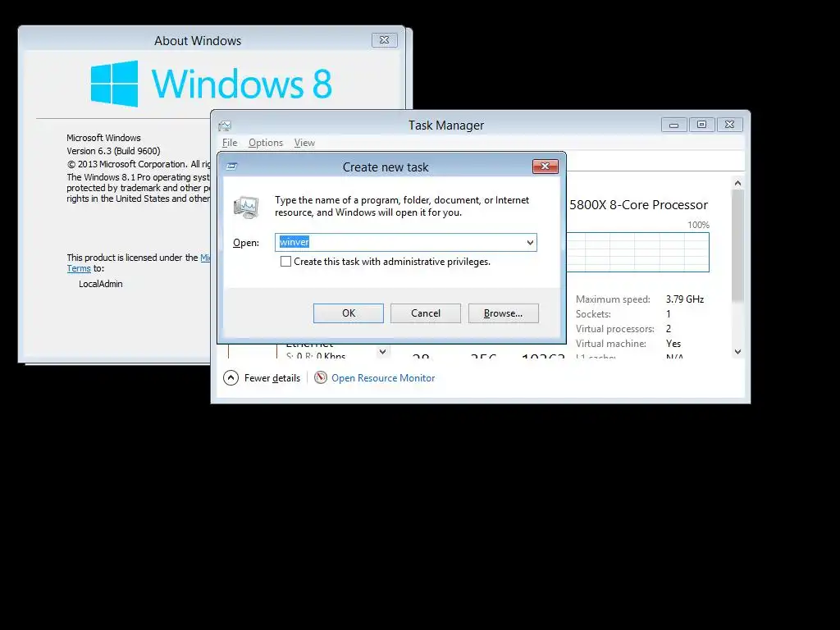Click Version 6.3 (Build 9600) text
The width and height of the screenshot is (840, 630).
113,151
